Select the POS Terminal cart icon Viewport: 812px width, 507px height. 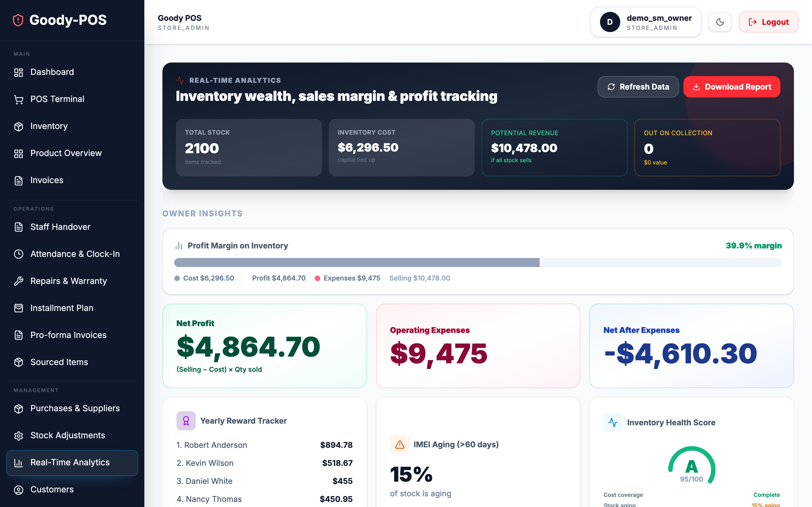click(18, 99)
